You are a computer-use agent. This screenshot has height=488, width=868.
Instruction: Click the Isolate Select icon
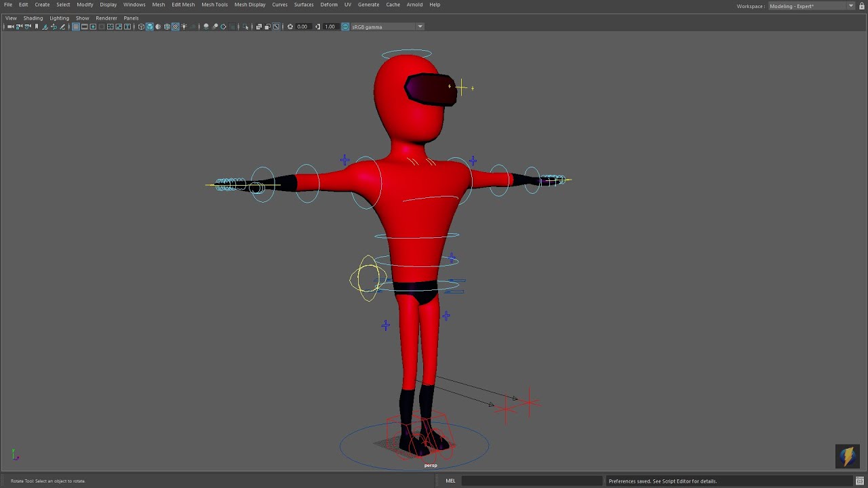click(245, 26)
